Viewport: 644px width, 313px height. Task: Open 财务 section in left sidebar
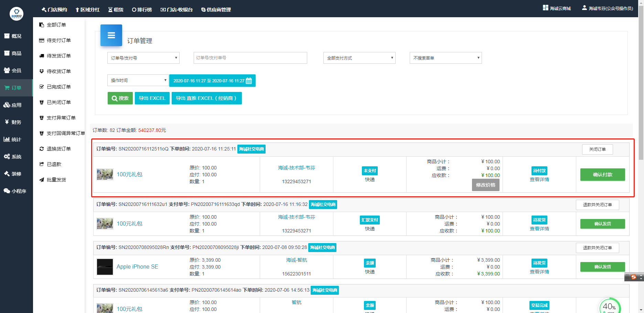16,122
